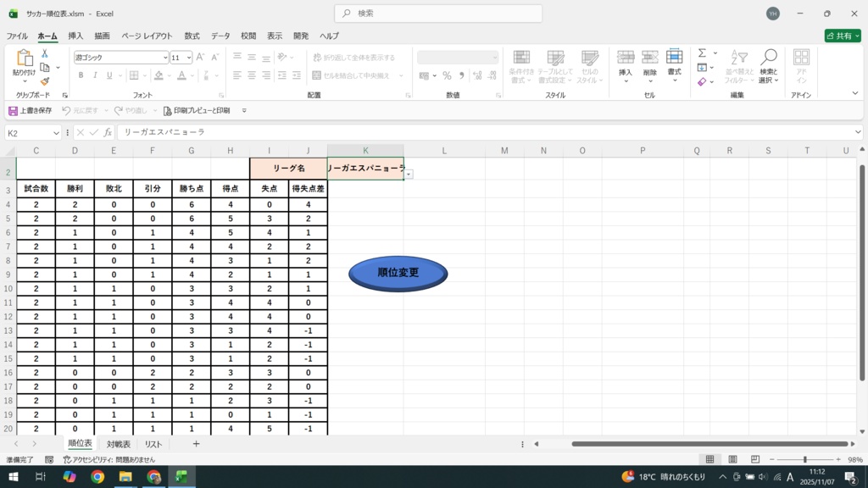868x488 pixels.
Task: Toggle align left
Action: 237,75
